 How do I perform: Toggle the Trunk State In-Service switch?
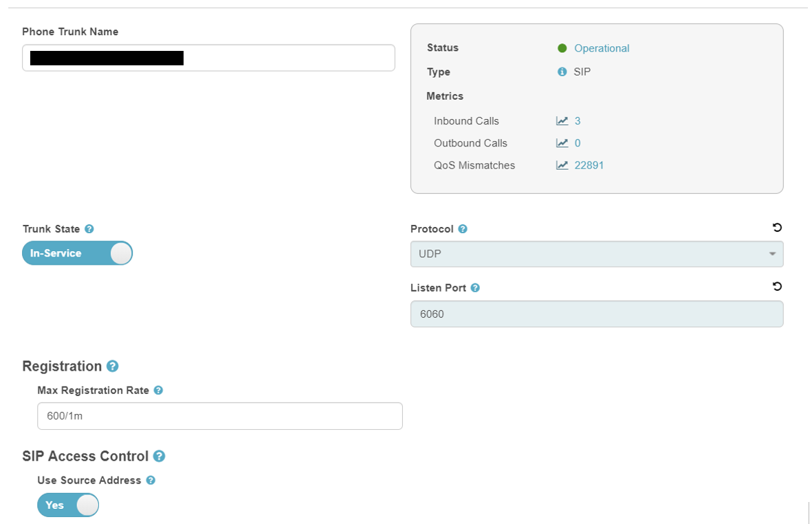(x=77, y=253)
